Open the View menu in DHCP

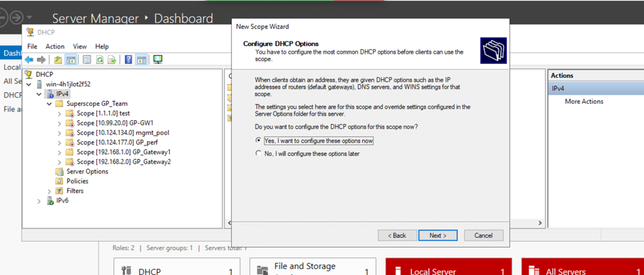click(x=79, y=46)
